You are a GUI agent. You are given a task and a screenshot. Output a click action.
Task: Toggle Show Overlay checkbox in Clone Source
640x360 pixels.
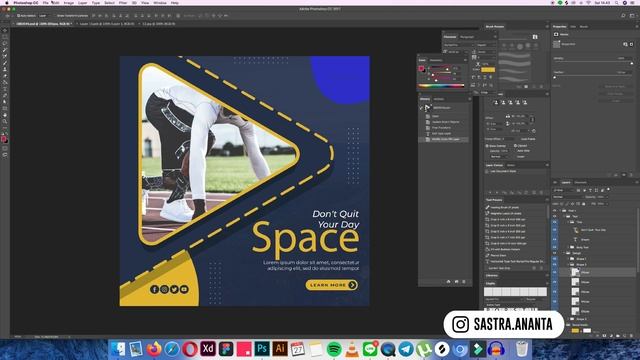point(487,146)
